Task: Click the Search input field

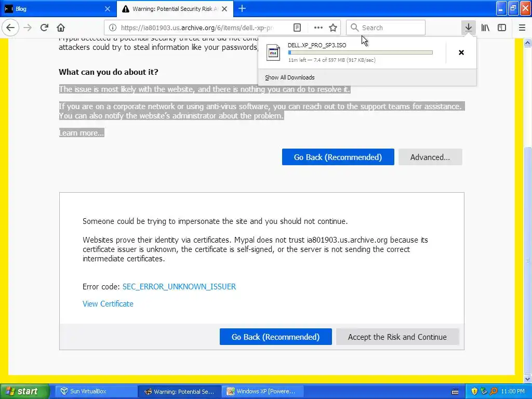Action: (385, 28)
